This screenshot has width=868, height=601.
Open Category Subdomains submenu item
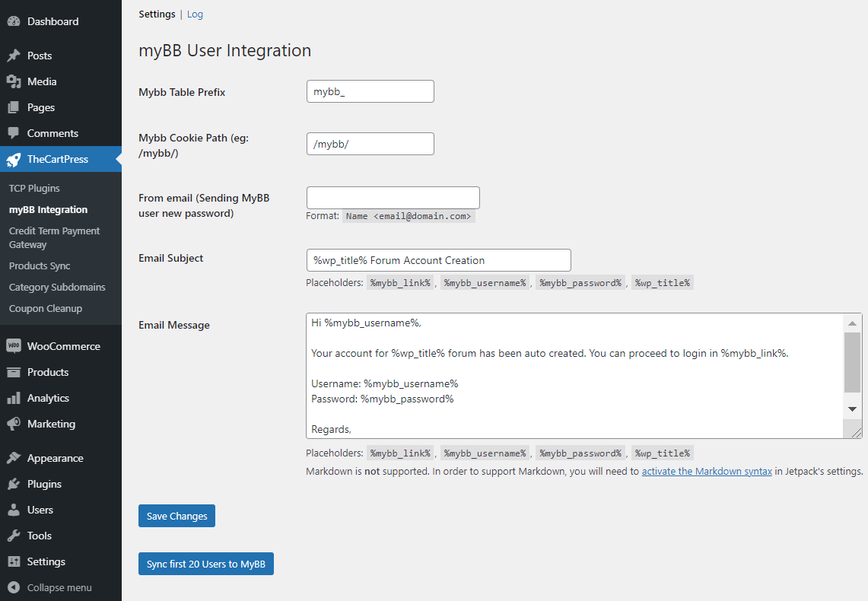57,288
